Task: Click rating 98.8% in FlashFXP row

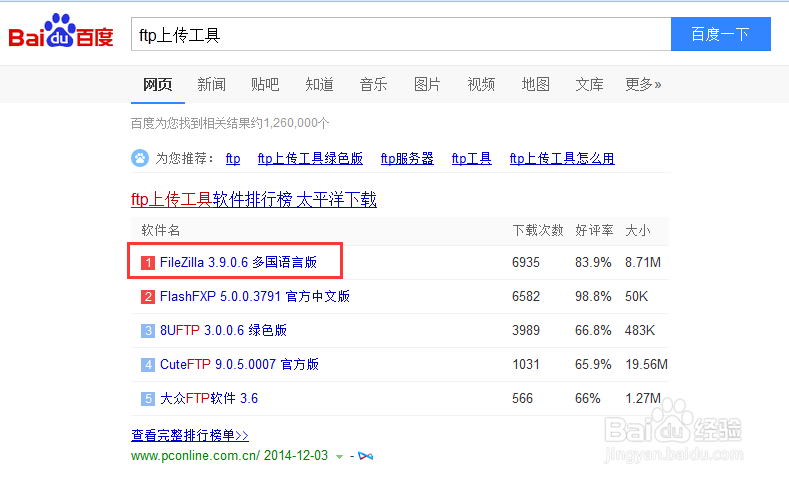Action: (x=593, y=297)
